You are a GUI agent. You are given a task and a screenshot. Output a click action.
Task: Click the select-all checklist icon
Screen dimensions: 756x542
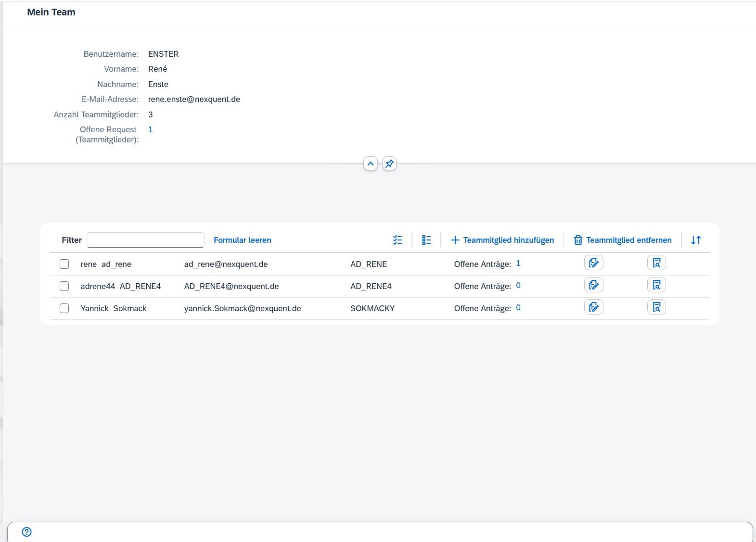[397, 240]
